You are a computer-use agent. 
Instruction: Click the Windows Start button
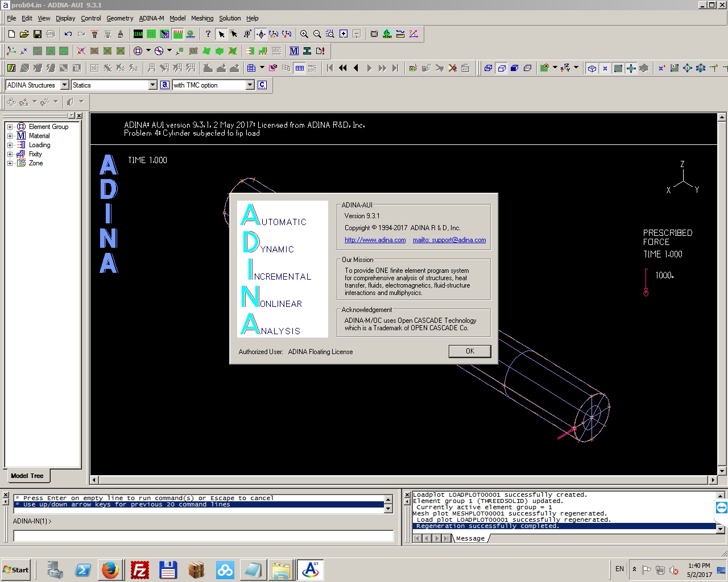(x=16, y=569)
